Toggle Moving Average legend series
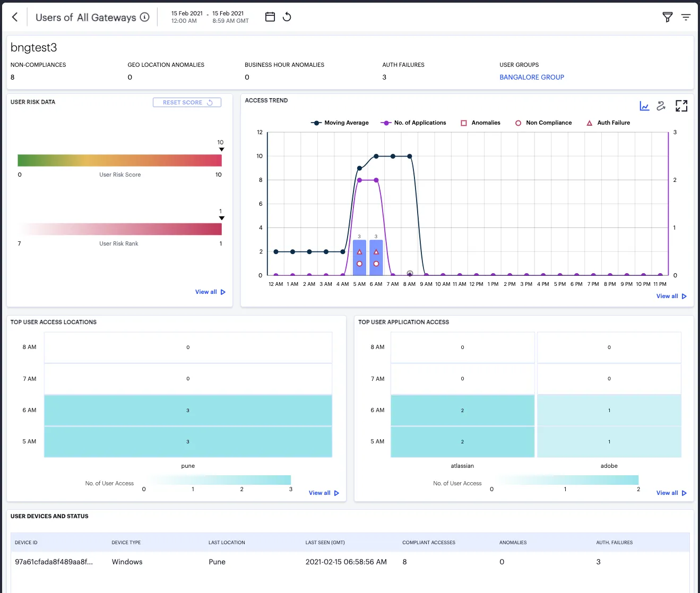Screen dimensions: 700x593 (340, 123)
